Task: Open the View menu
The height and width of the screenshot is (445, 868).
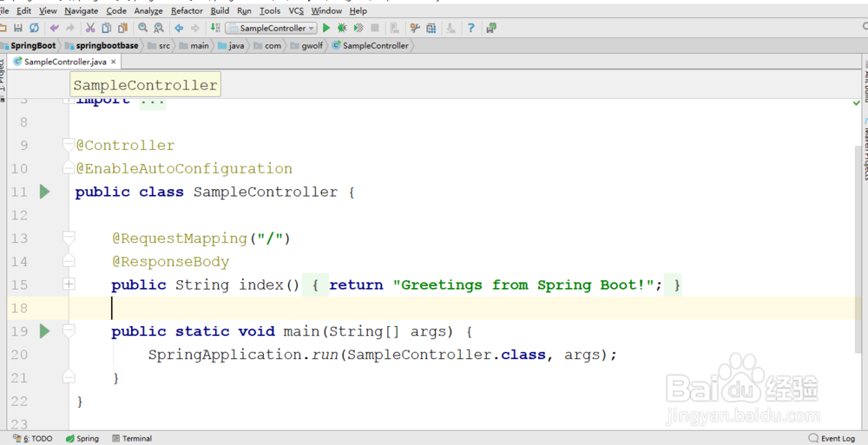Action: [x=48, y=10]
